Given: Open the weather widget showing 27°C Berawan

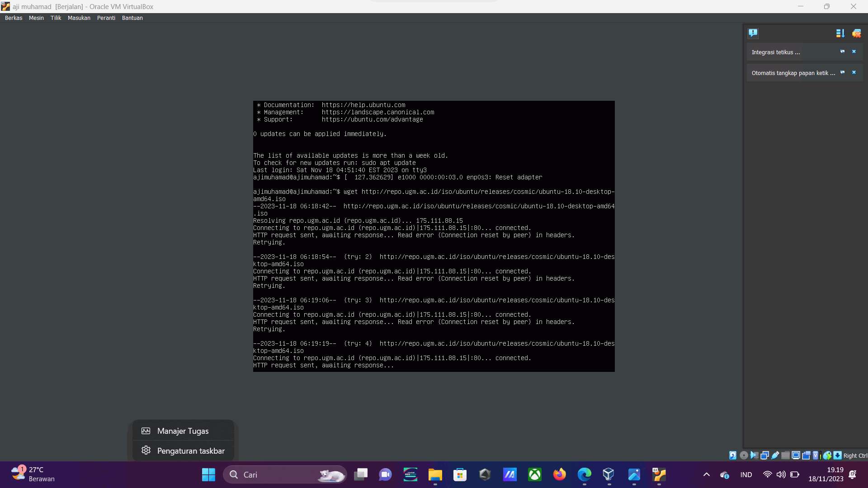Looking at the screenshot, I should tap(33, 474).
